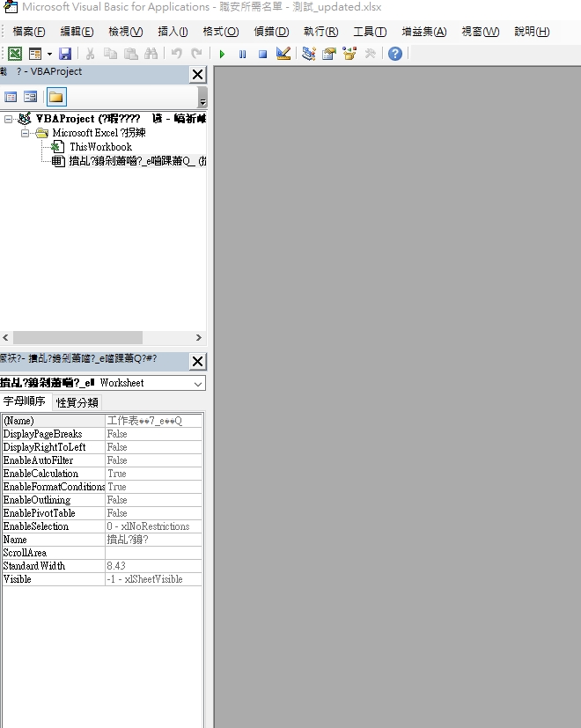Viewport: 581px width, 728px height.
Task: Open 偵錯(D) menu
Action: pyautogui.click(x=272, y=32)
